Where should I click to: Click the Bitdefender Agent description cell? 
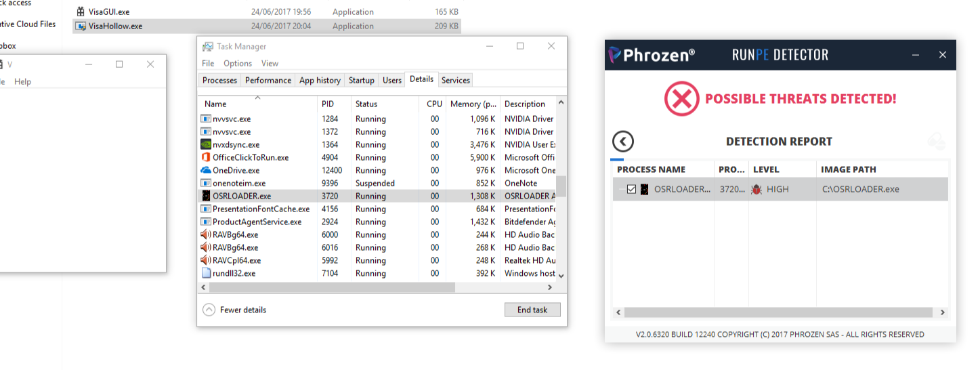coord(530,222)
